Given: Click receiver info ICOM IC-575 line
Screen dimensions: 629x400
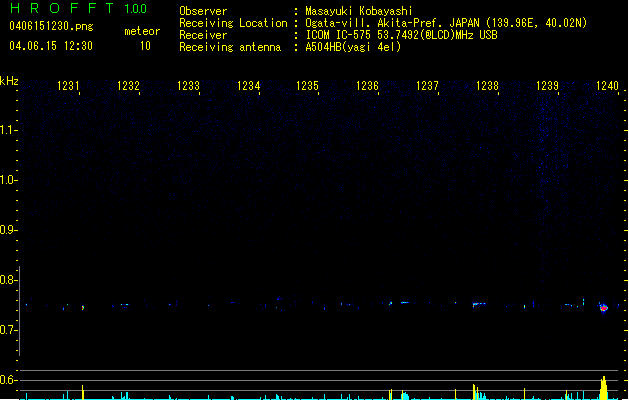Looking at the screenshot, I should click(x=402, y=35).
